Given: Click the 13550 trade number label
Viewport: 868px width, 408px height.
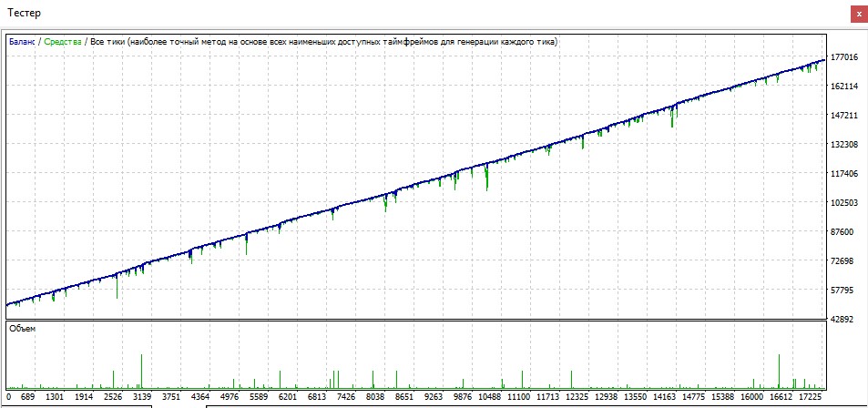Looking at the screenshot, I should pos(635,397).
